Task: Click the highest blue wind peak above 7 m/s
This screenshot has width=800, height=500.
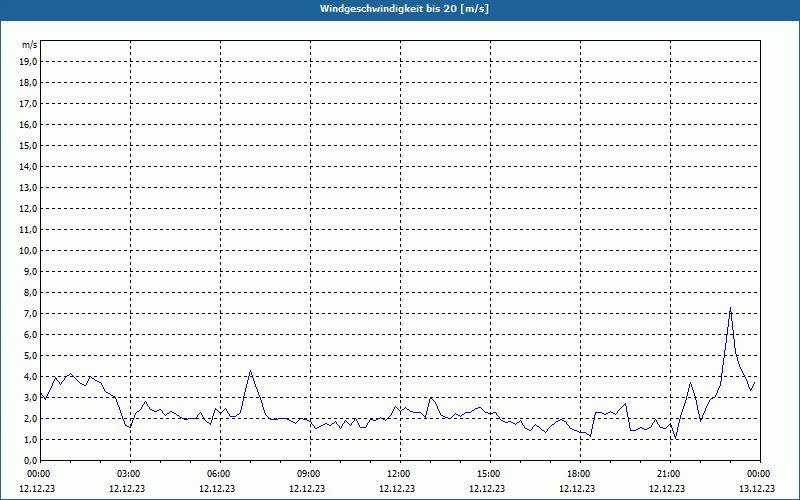Action: point(731,308)
